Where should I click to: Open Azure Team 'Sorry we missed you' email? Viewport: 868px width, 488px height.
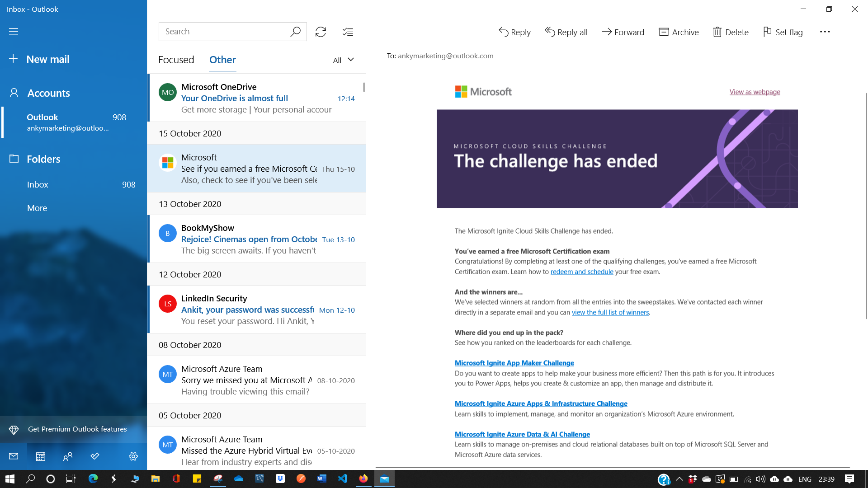[256, 380]
